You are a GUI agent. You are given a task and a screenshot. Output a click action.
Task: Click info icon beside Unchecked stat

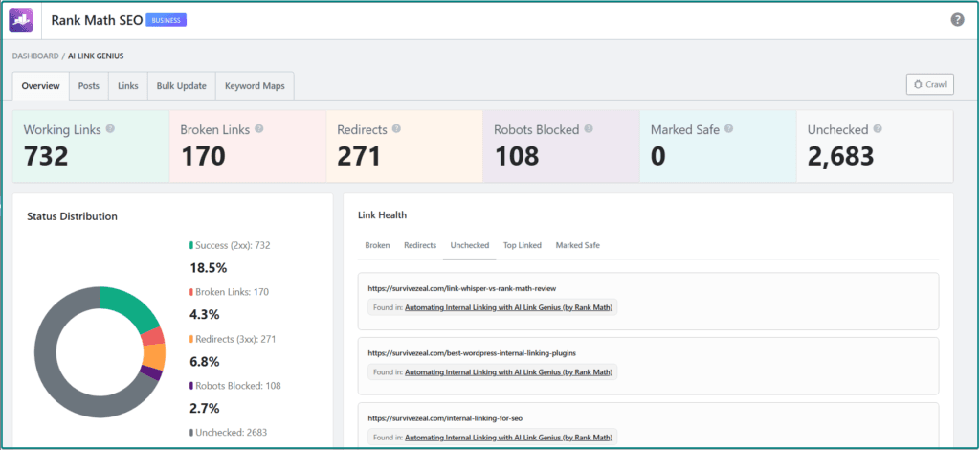pos(878,128)
